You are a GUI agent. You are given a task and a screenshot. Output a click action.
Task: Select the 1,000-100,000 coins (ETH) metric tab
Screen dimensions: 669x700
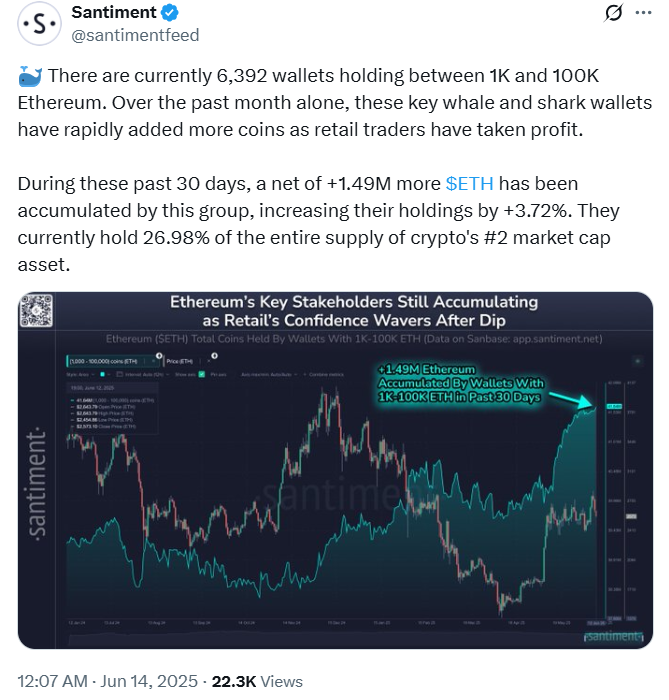click(112, 361)
